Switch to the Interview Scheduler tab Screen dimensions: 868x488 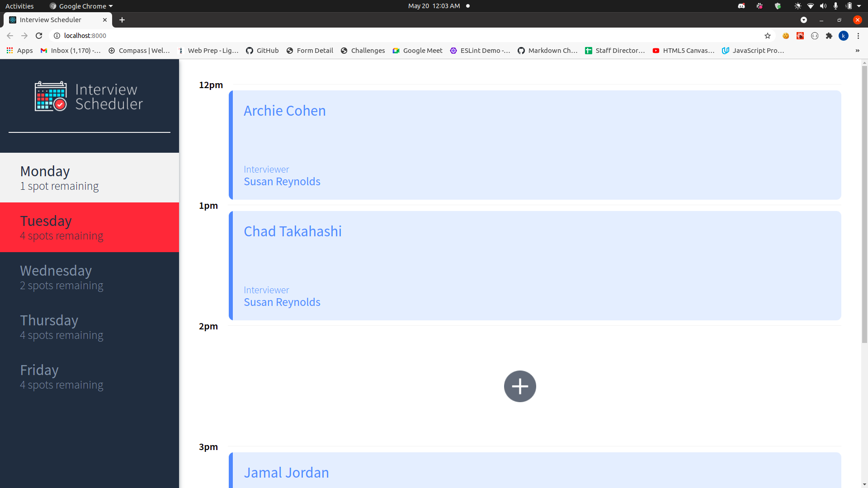point(51,19)
